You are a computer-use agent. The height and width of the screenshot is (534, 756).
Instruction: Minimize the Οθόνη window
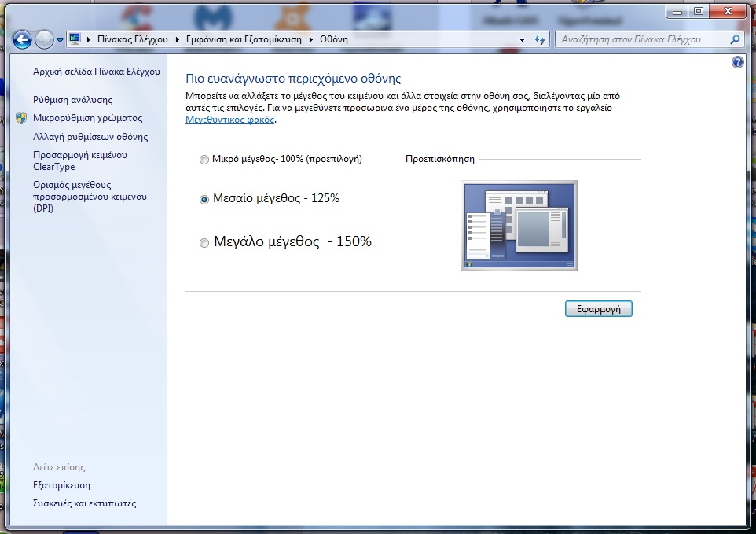pyautogui.click(x=678, y=11)
